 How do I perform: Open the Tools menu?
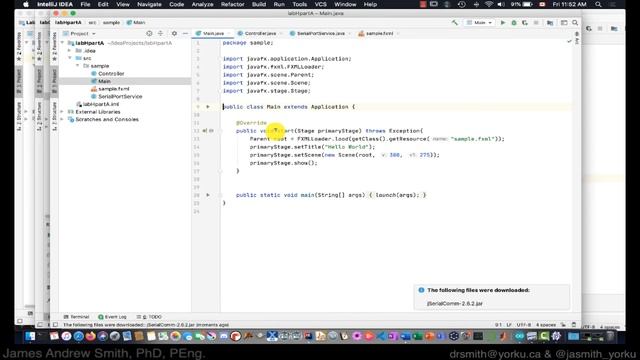click(x=300, y=4)
